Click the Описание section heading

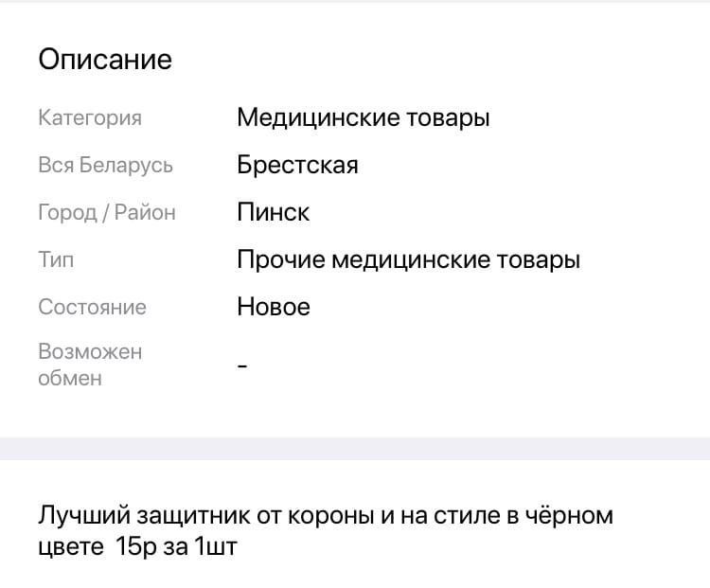105,60
